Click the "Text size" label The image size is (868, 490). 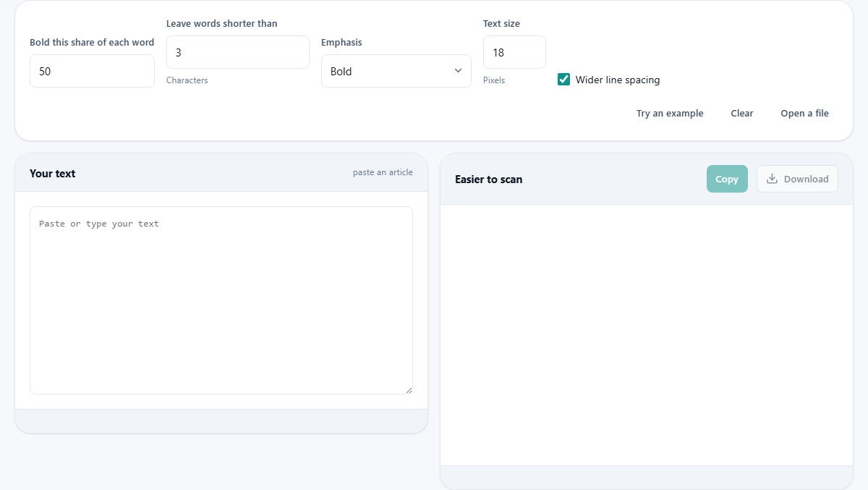(x=501, y=23)
